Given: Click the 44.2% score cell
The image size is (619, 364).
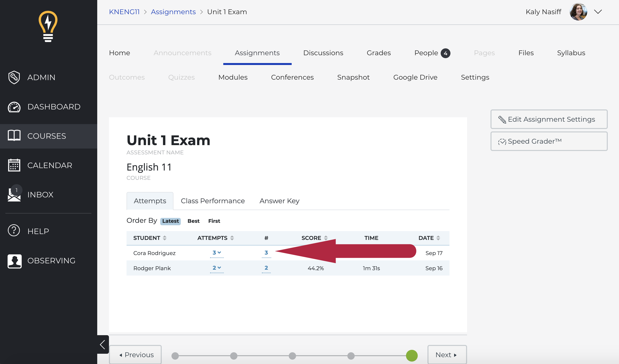Looking at the screenshot, I should [316, 268].
